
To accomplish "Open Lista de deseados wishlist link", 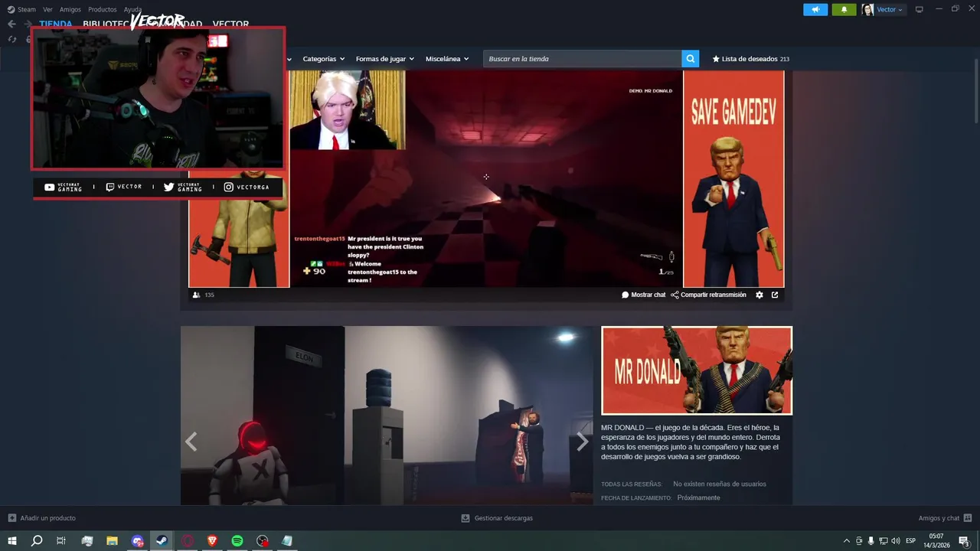I will pyautogui.click(x=751, y=59).
